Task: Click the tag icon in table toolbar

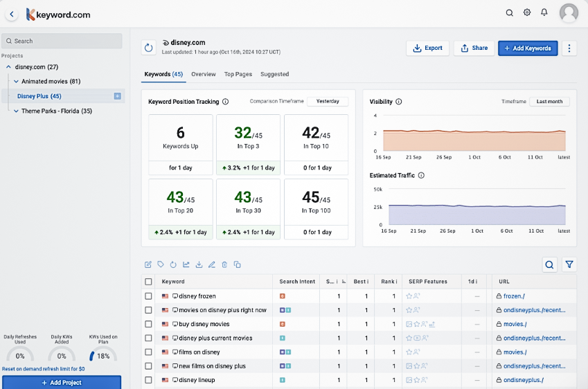Action: click(161, 264)
